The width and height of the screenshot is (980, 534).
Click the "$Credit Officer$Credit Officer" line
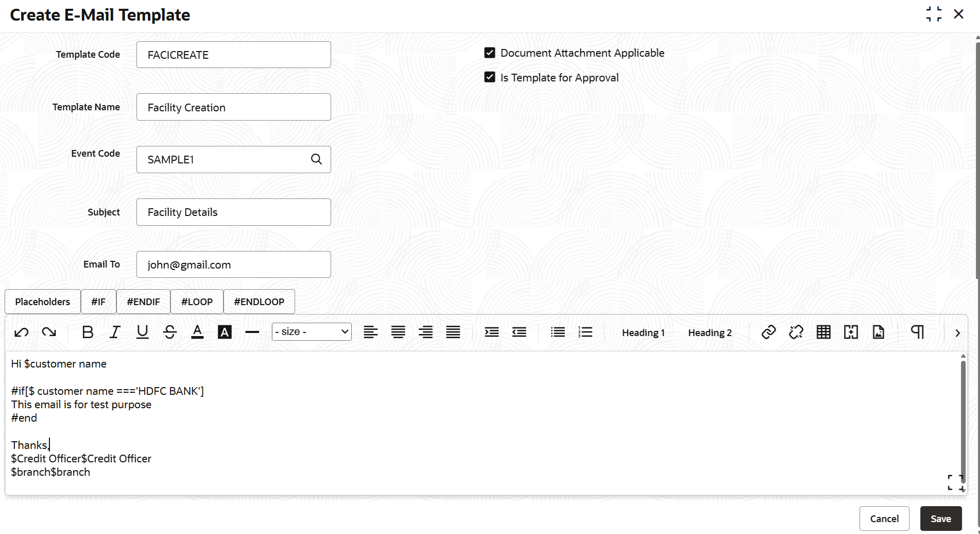click(x=81, y=459)
